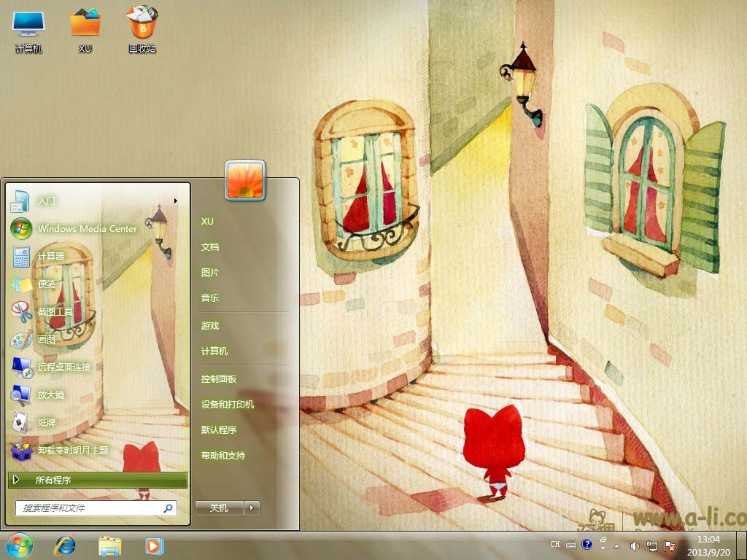Start the Paint (画图) application
Screen dimensions: 747x560
(47, 340)
